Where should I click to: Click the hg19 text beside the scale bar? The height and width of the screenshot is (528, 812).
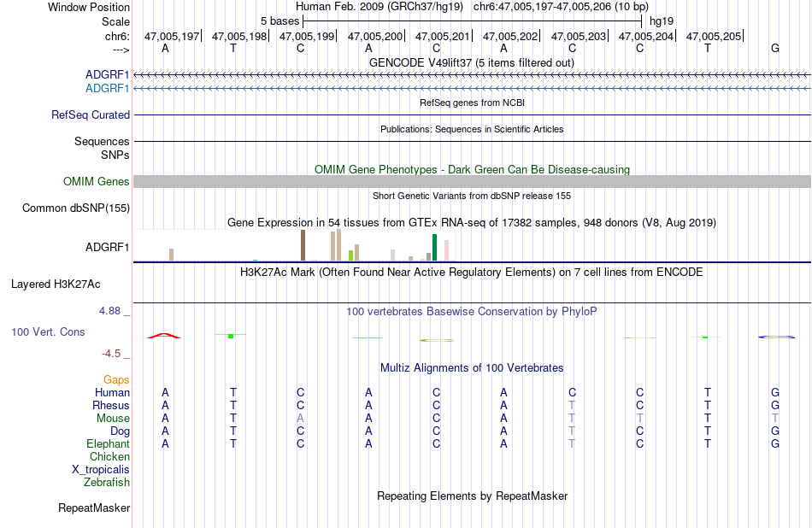pyautogui.click(x=662, y=21)
